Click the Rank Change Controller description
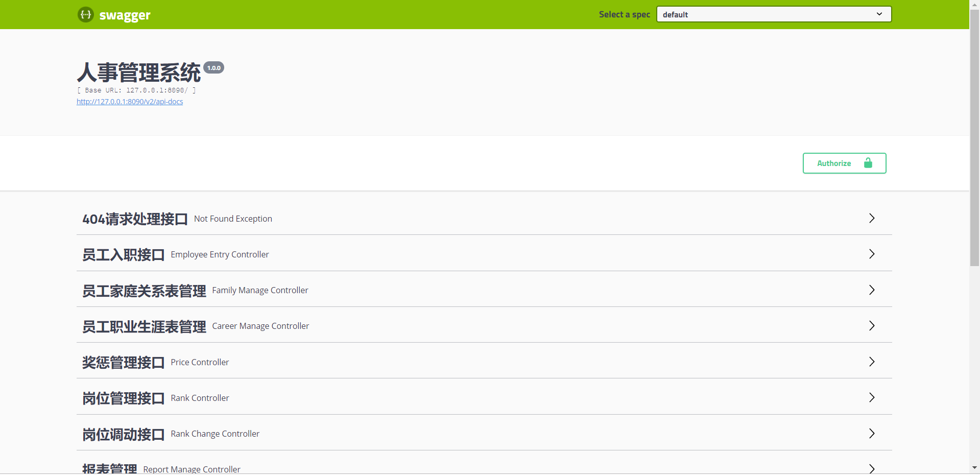 point(215,434)
